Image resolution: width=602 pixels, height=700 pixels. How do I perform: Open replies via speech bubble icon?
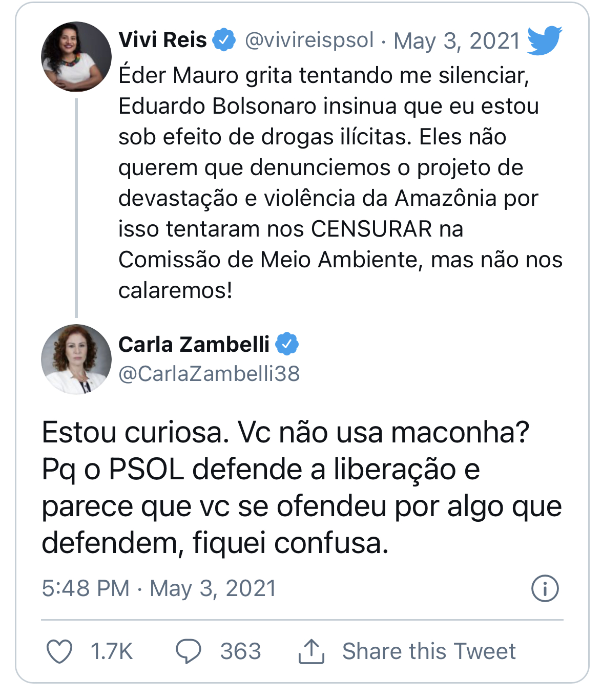[x=188, y=651]
